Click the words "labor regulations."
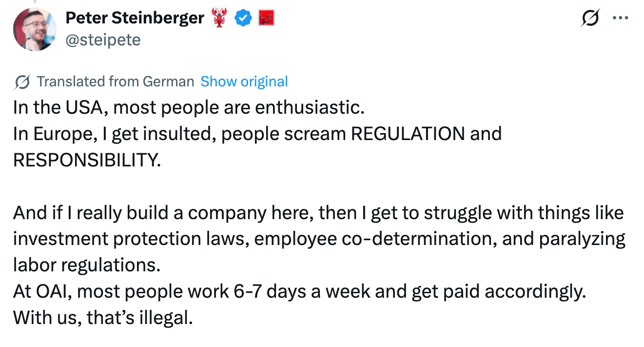This screenshot has height=347, width=644. (87, 265)
